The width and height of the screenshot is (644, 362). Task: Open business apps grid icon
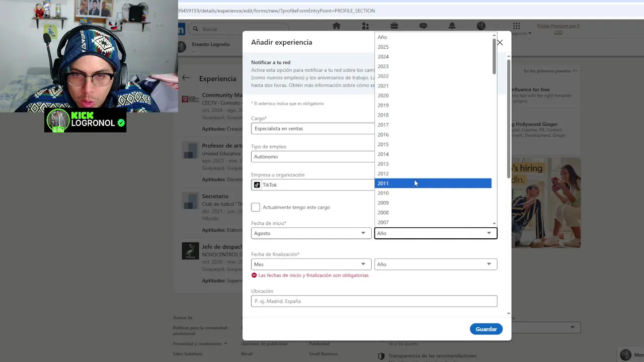point(516,26)
